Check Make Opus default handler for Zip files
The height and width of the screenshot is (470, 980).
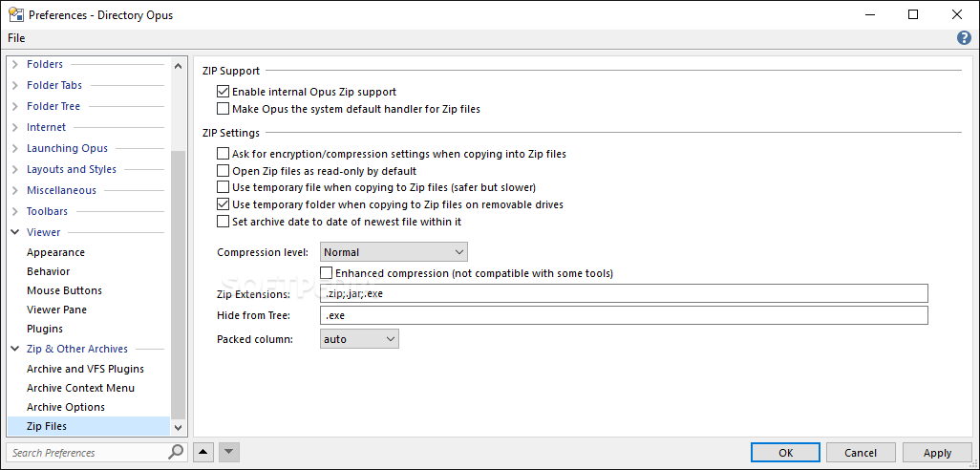[223, 109]
